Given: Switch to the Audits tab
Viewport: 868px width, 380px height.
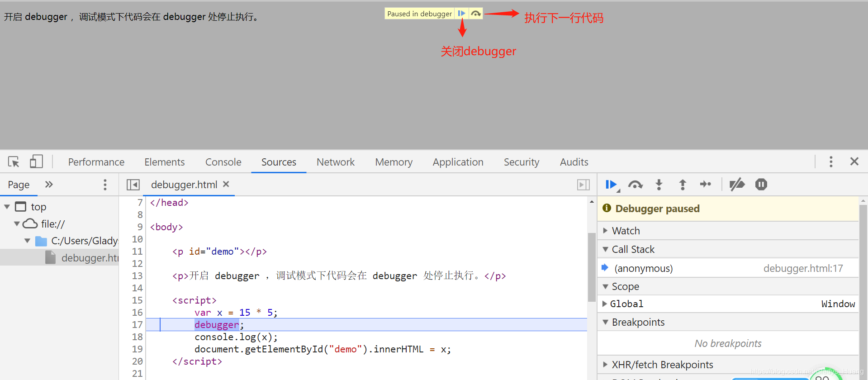Looking at the screenshot, I should pyautogui.click(x=574, y=162).
